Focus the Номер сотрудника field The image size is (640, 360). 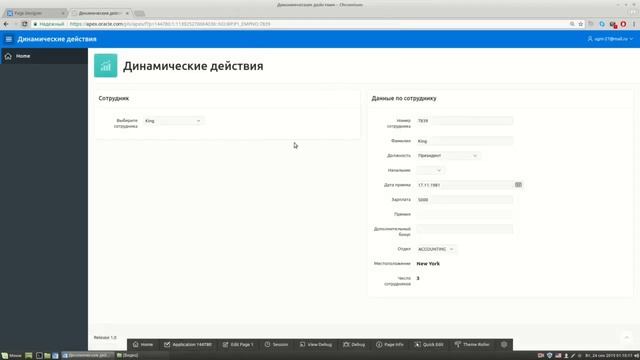pyautogui.click(x=464, y=121)
